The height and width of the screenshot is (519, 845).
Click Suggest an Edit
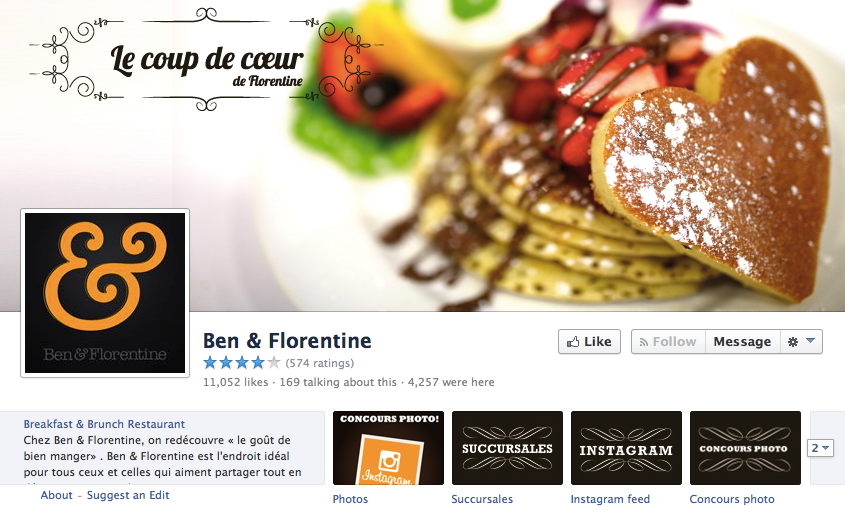click(x=128, y=495)
